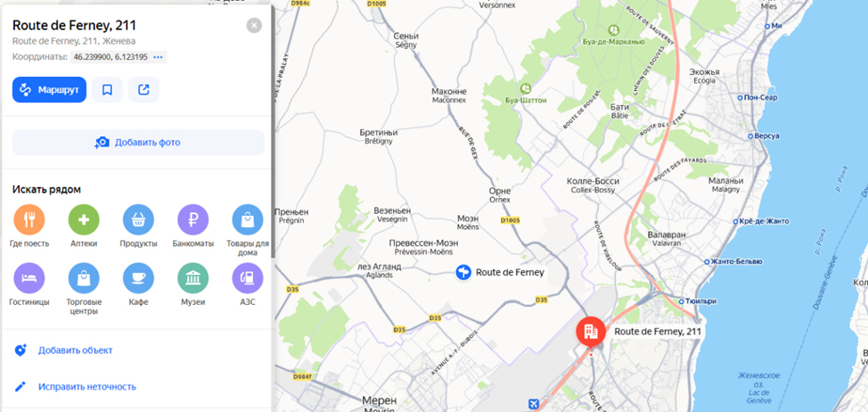This screenshot has height=412, width=868.
Task: Click Добавить фото button
Action: (x=138, y=143)
